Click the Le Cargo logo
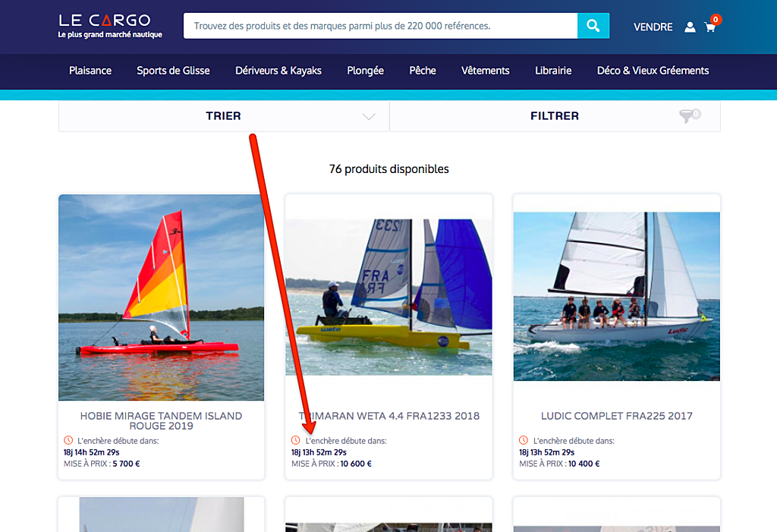Viewport: 777px width, 532px height. click(x=105, y=20)
